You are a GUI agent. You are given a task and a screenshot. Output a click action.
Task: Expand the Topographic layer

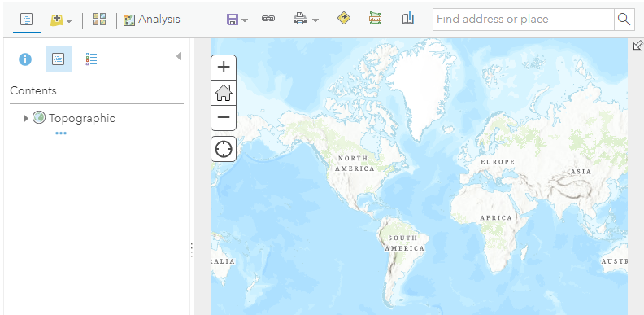click(x=26, y=119)
